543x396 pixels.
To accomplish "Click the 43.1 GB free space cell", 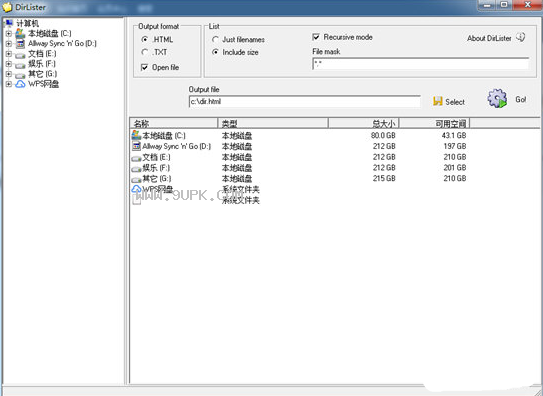I will click(454, 135).
